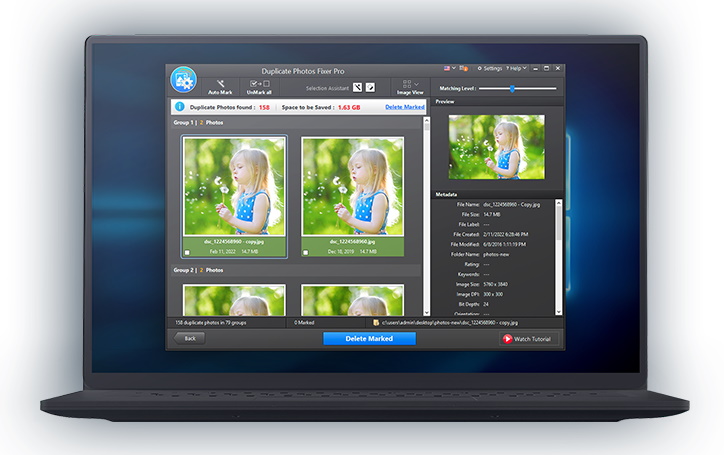This screenshot has width=724, height=455.
Task: Click the Delete Marked link at top
Action: (405, 106)
